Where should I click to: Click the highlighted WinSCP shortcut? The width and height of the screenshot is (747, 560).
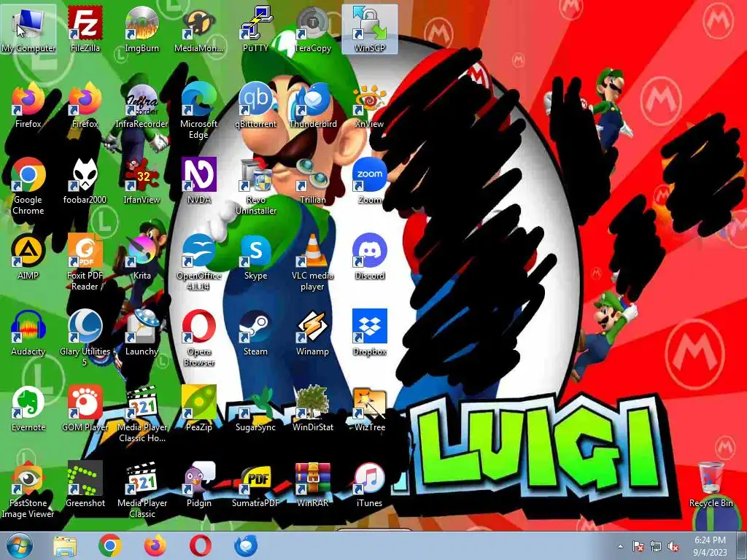point(370,29)
